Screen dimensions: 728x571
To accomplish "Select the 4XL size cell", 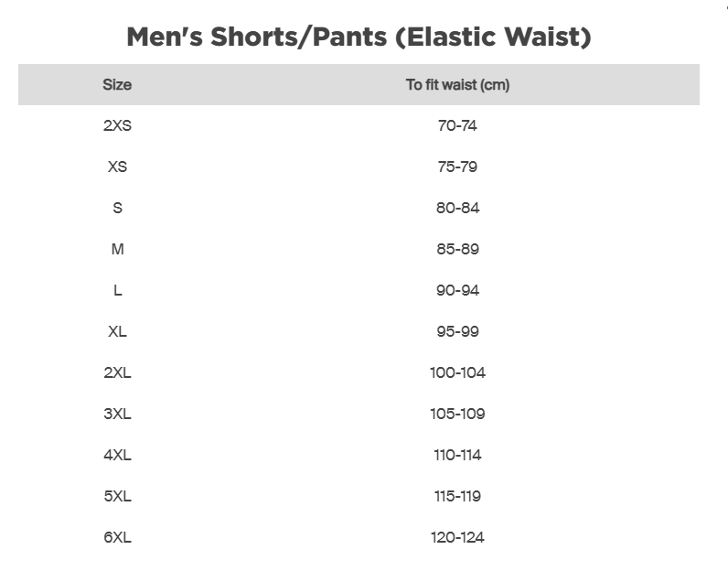I will (117, 455).
